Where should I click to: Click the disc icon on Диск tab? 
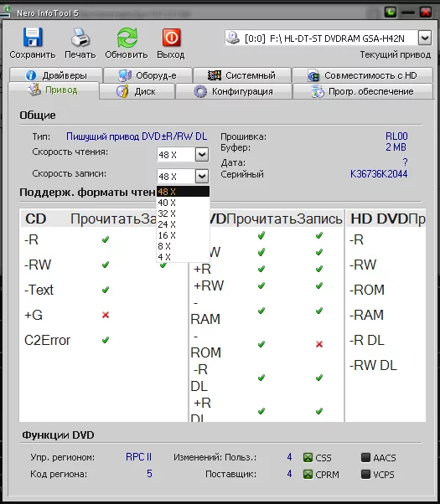tap(122, 91)
